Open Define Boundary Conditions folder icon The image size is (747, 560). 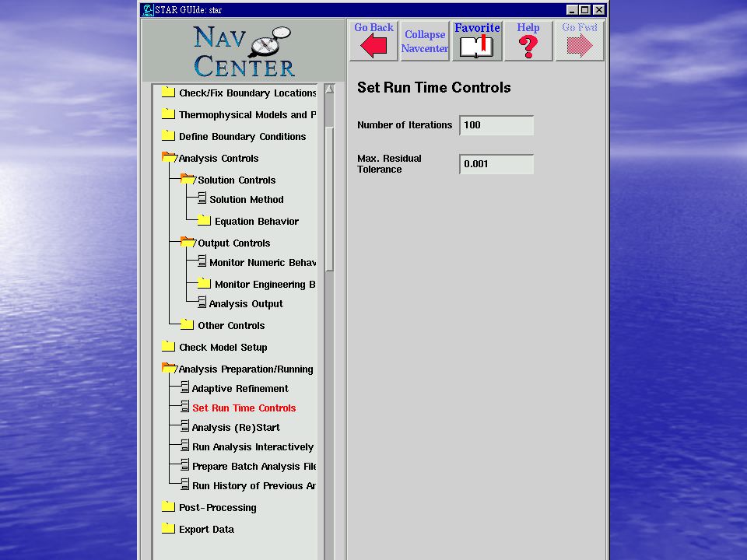point(168,135)
